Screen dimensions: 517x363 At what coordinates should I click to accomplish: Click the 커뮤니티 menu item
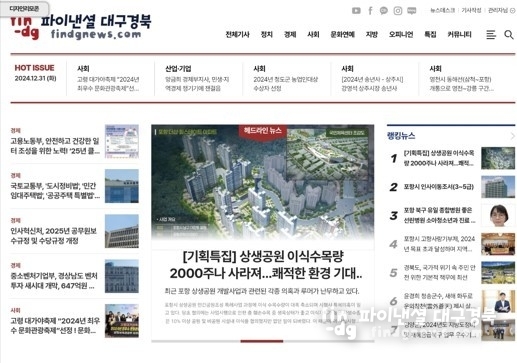coord(459,34)
